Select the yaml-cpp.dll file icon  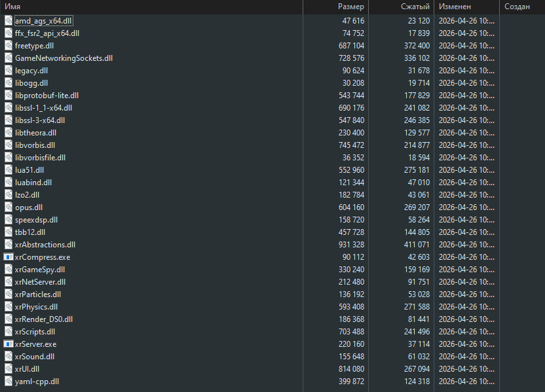click(x=9, y=382)
